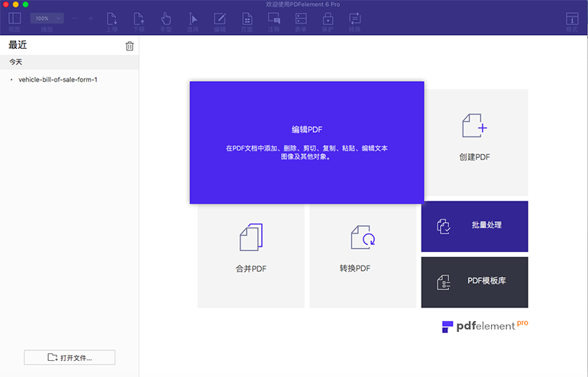Click the 批量处理 batch process tile
588x377 pixels.
click(474, 226)
